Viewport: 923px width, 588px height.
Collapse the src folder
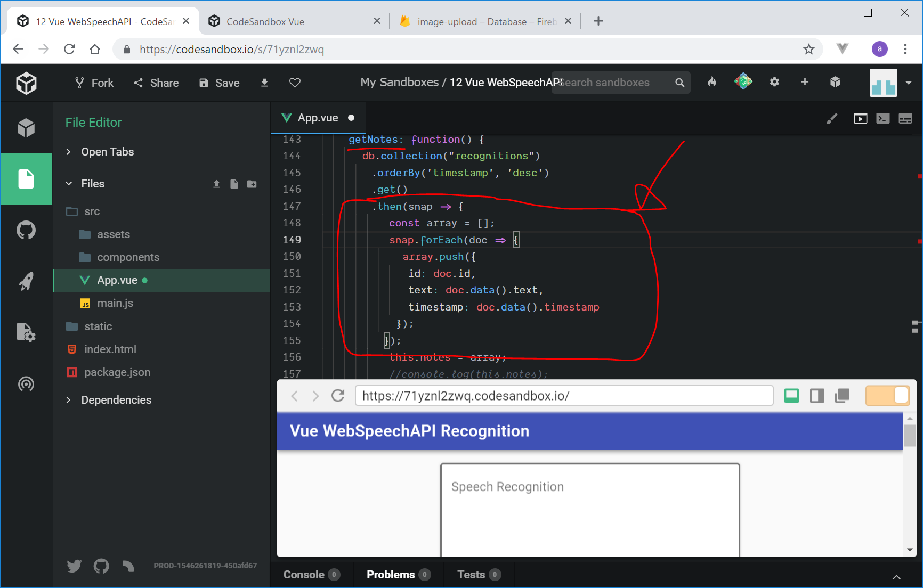161,211
